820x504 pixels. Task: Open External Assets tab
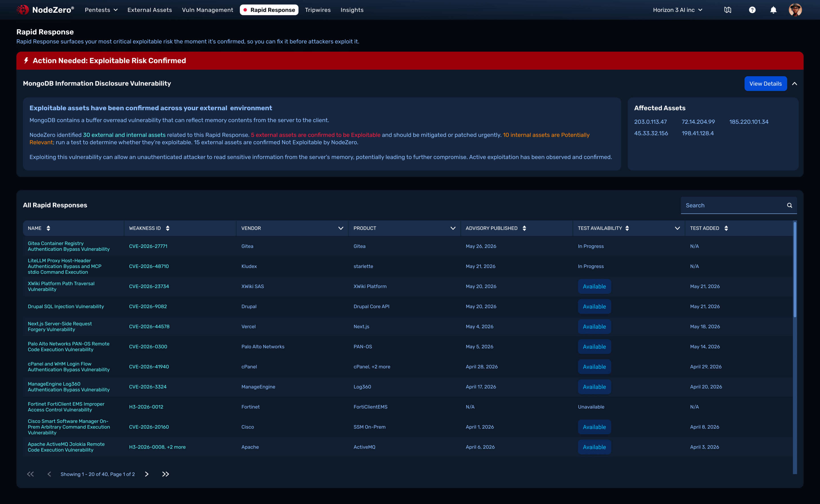click(x=150, y=10)
